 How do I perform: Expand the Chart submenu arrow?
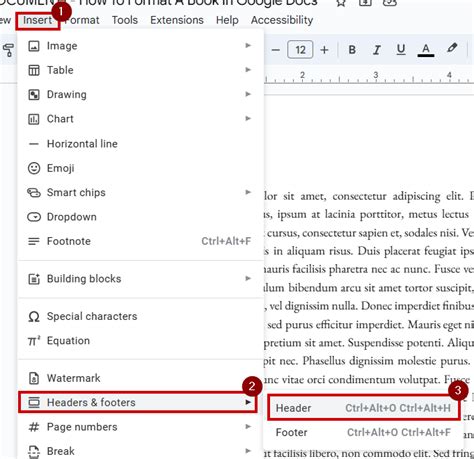tap(248, 118)
